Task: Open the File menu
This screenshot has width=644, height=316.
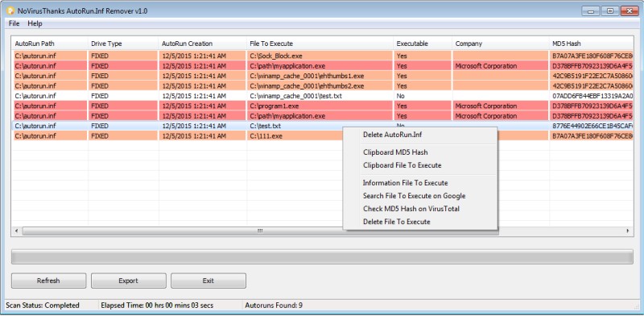Action: coord(14,23)
